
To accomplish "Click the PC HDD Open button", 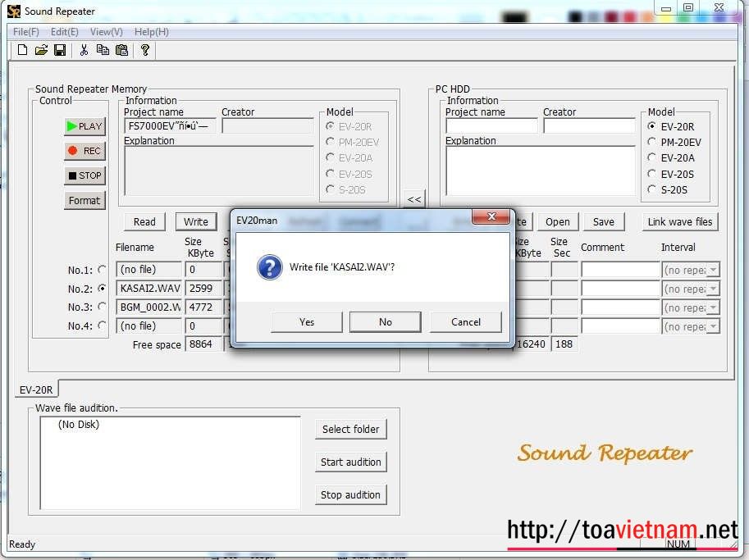I will pyautogui.click(x=558, y=222).
